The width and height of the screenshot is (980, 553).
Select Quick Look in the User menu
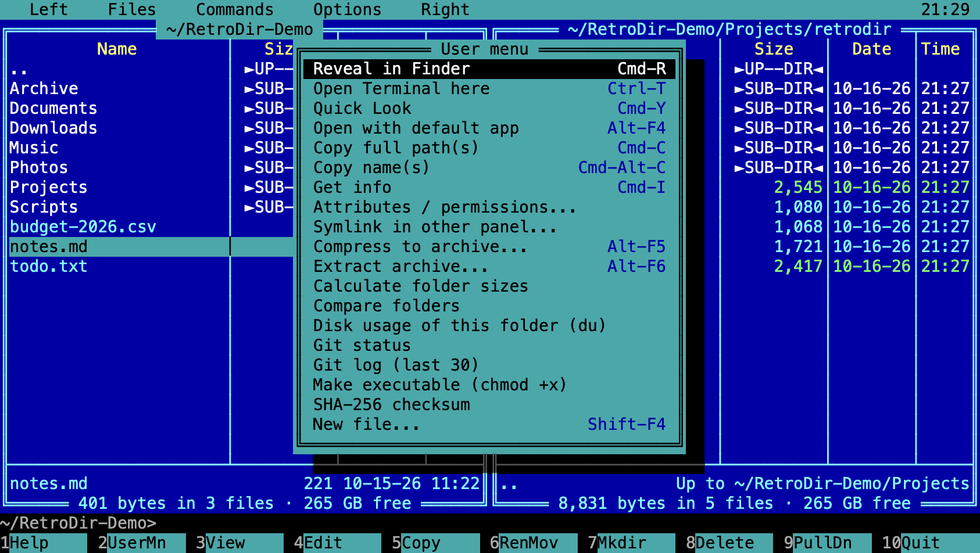click(489, 108)
